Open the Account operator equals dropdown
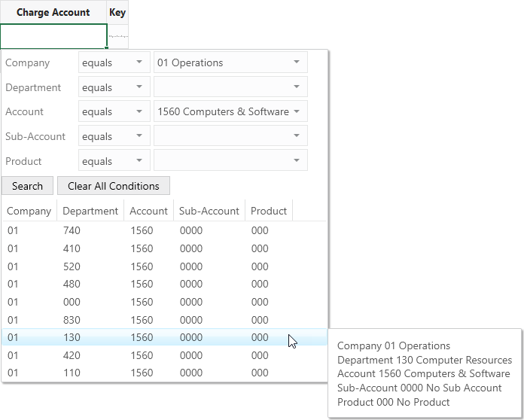The width and height of the screenshot is (524, 420). point(114,111)
